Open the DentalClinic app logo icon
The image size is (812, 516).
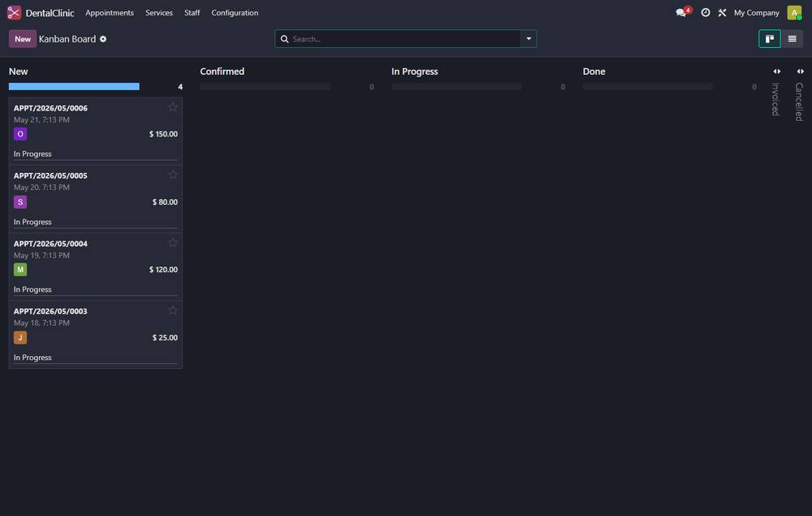[x=14, y=12]
